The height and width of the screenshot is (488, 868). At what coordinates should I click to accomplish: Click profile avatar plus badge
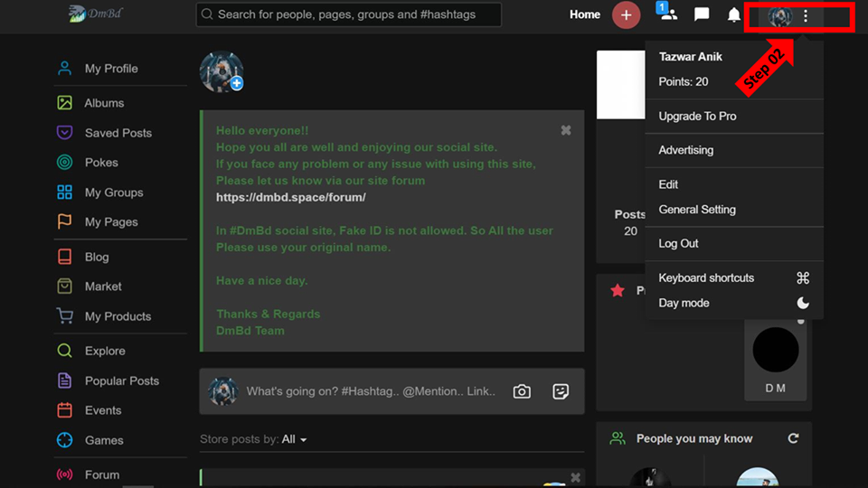pos(237,83)
